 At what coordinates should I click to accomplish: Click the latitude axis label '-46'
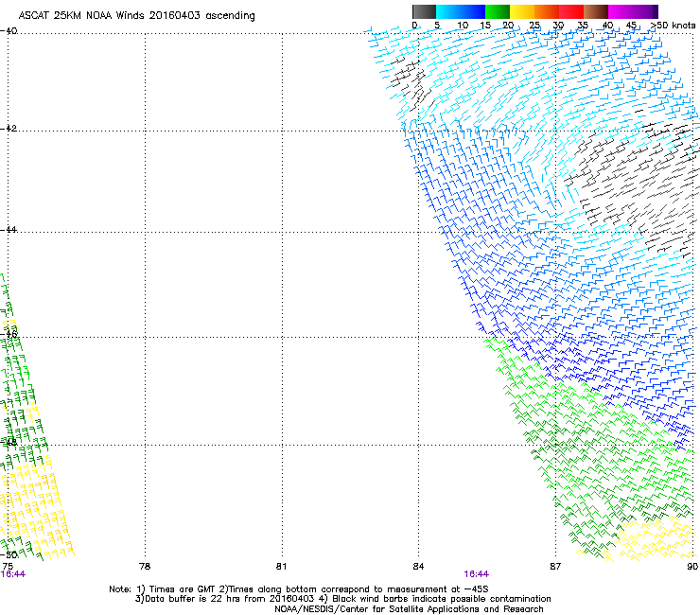pyautogui.click(x=9, y=334)
